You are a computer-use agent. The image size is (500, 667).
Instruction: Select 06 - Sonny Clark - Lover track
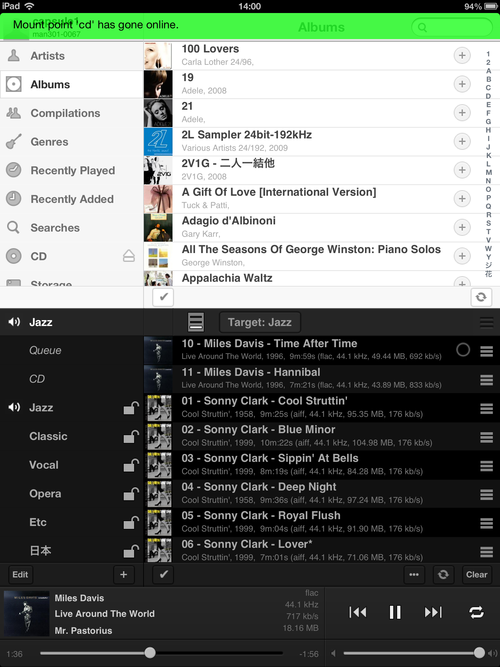pyautogui.click(x=321, y=550)
